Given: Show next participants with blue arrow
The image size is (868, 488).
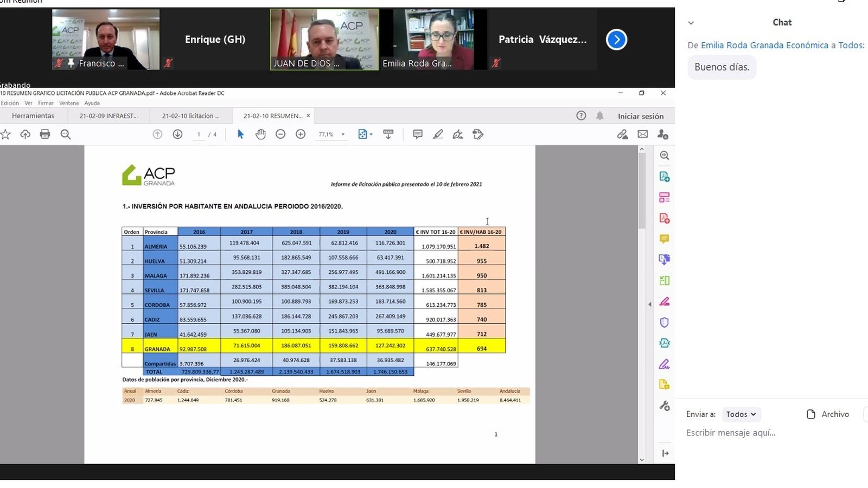Looking at the screenshot, I should click(616, 40).
